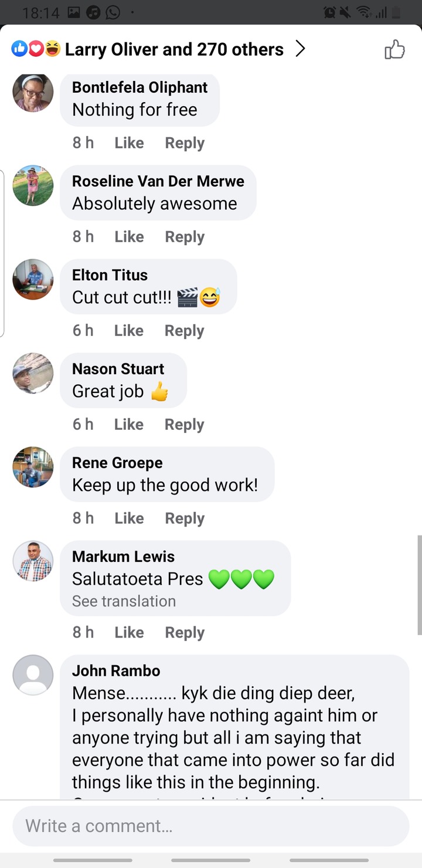Screen dimensions: 422x868
Task: Open Rene Groepe's avatar
Action: 33,467
